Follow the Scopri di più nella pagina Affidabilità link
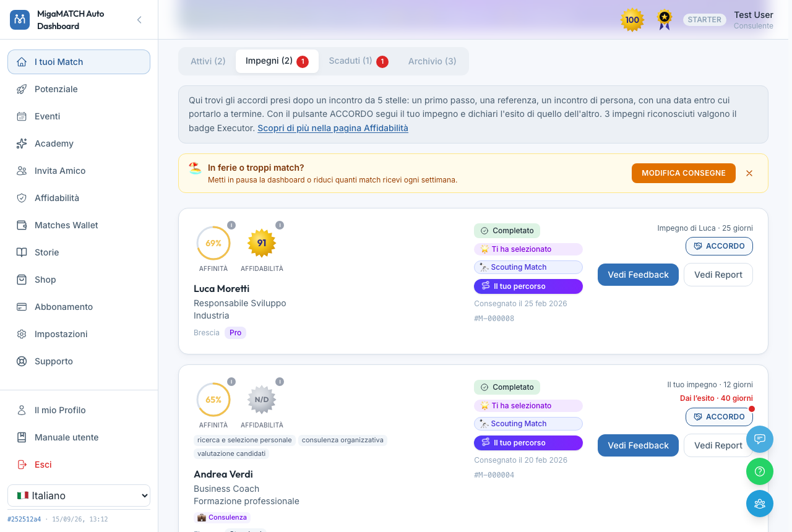Screen dimensions: 792x532 (333, 128)
